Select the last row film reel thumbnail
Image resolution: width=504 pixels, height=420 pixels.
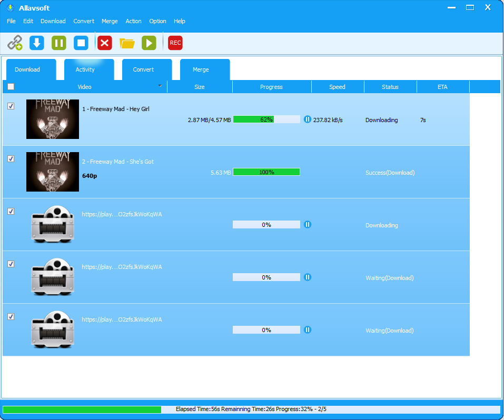pyautogui.click(x=52, y=329)
